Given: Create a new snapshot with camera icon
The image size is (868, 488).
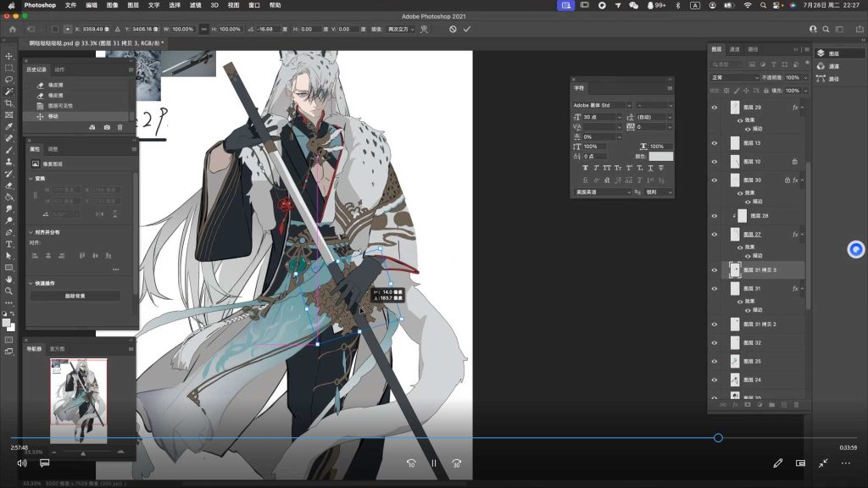Looking at the screenshot, I should 107,127.
